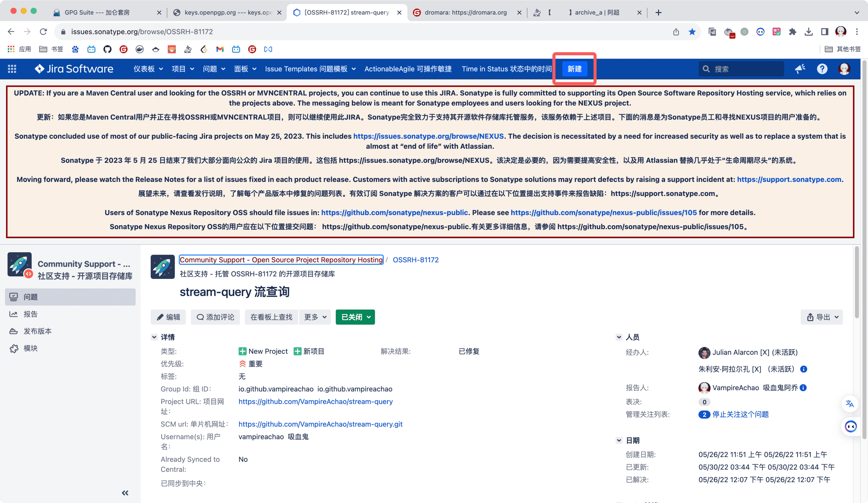
Task: Collapse the 人员 people section
Action: [619, 337]
